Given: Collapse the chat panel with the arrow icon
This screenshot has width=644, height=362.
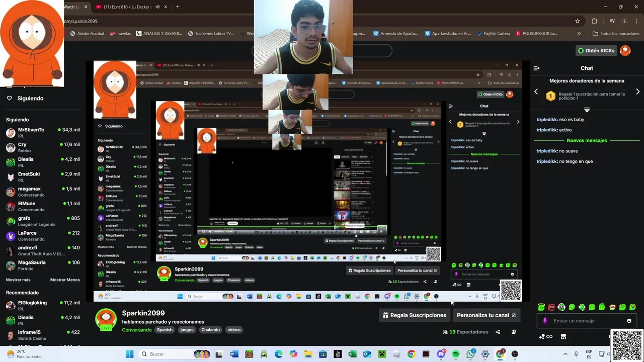Looking at the screenshot, I should pos(536,68).
